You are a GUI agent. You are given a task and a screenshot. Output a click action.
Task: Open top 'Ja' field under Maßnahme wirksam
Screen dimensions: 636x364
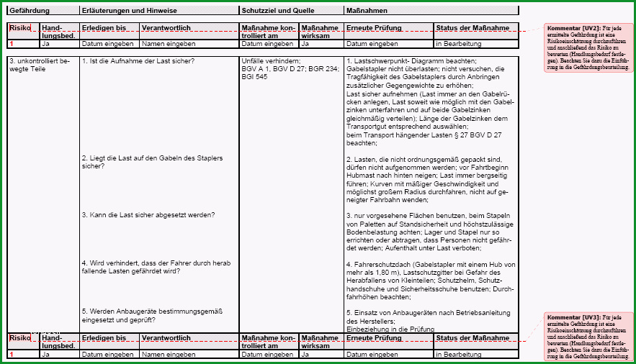pyautogui.click(x=305, y=44)
